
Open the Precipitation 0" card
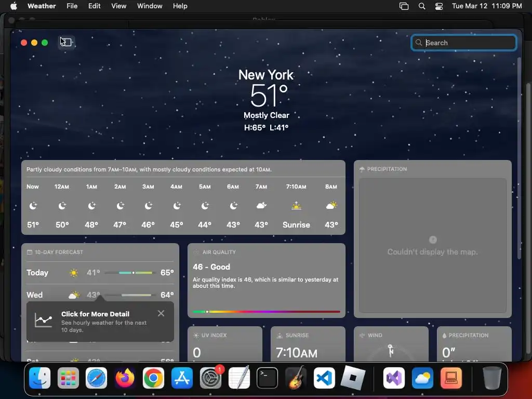click(474, 344)
